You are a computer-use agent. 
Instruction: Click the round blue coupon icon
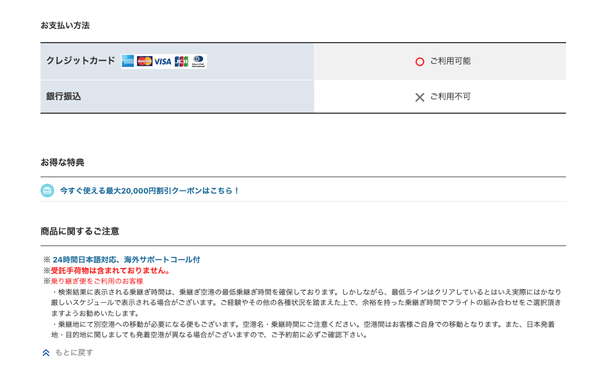coord(47,190)
